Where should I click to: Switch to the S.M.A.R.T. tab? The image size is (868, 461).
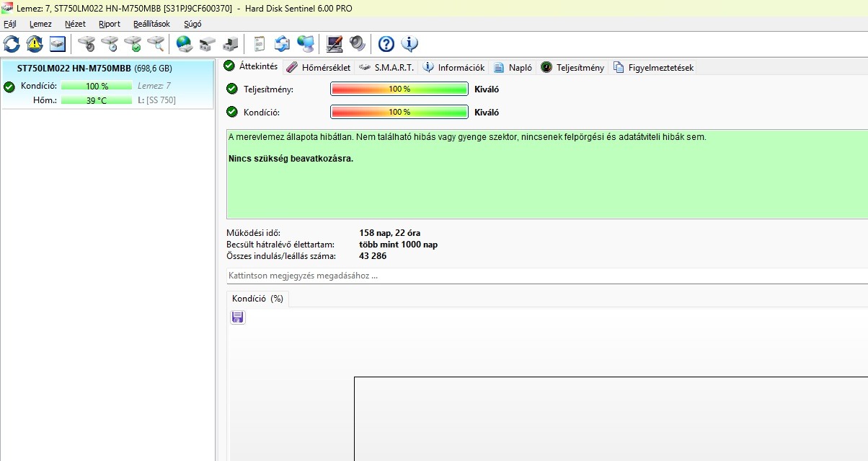pyautogui.click(x=386, y=67)
